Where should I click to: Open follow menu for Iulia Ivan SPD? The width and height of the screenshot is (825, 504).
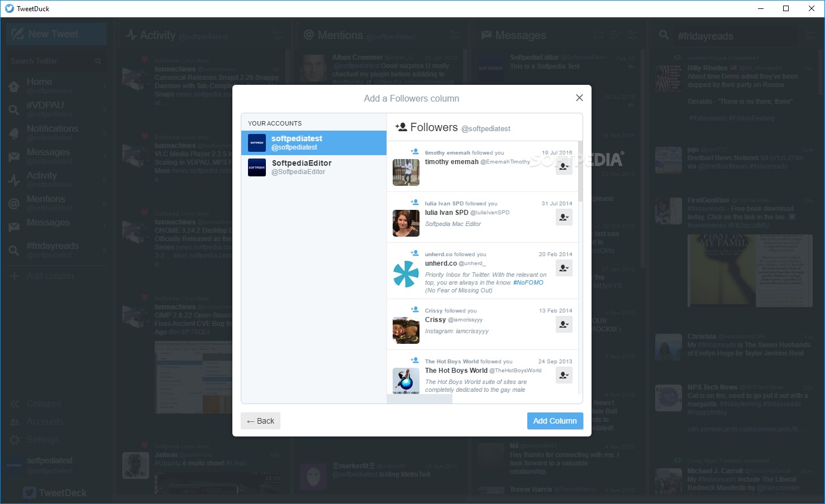coord(564,217)
